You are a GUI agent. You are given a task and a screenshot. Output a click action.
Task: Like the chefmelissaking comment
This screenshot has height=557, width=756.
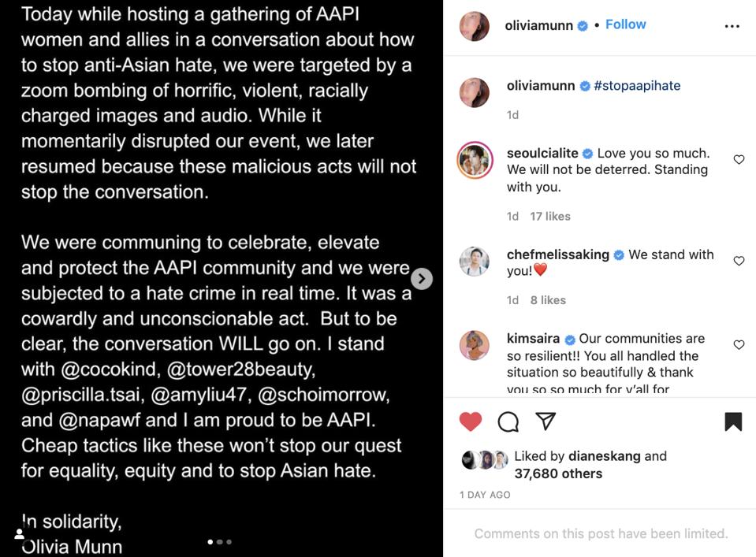[x=739, y=261]
